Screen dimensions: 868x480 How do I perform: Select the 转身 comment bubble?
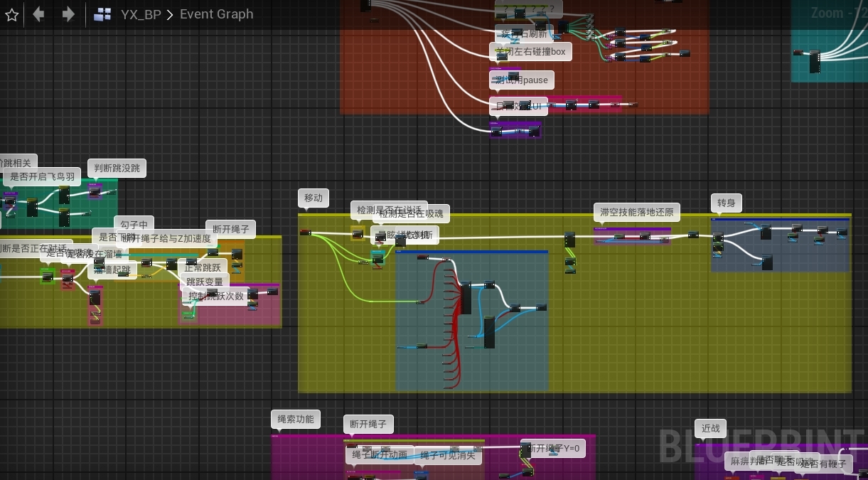(726, 203)
